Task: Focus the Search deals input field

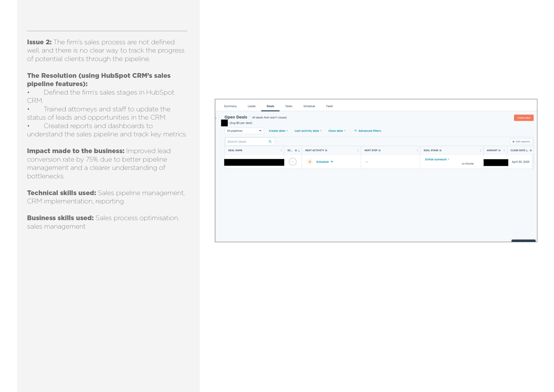Action: tap(247, 142)
